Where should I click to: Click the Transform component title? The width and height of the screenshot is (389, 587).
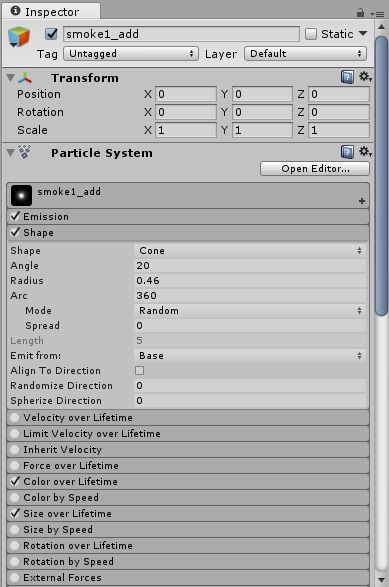85,78
